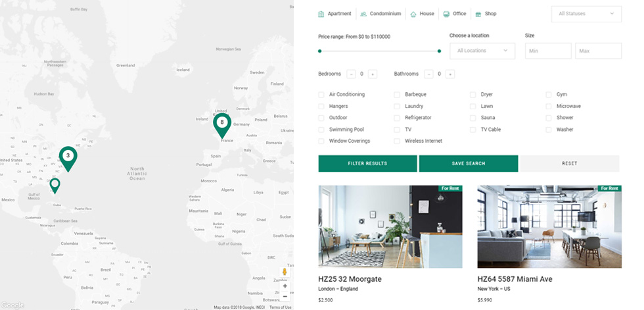Click the Min size input field

click(x=548, y=51)
